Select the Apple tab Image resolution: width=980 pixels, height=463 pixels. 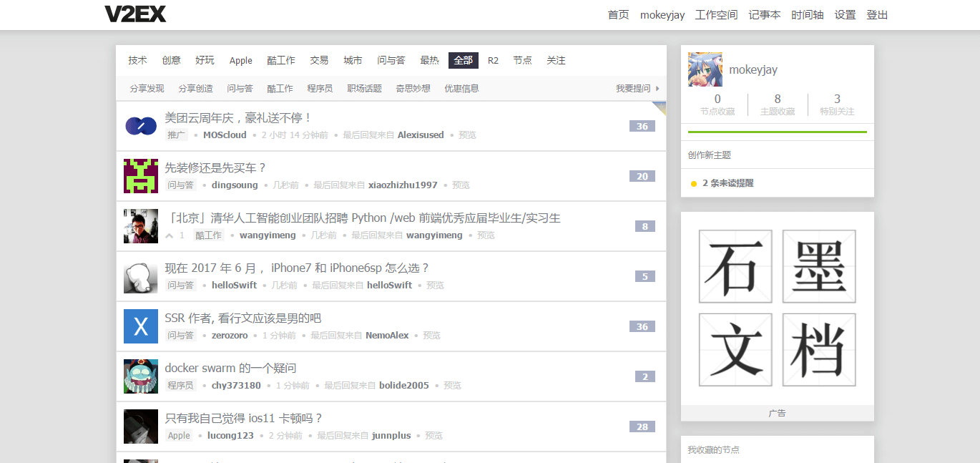point(241,60)
